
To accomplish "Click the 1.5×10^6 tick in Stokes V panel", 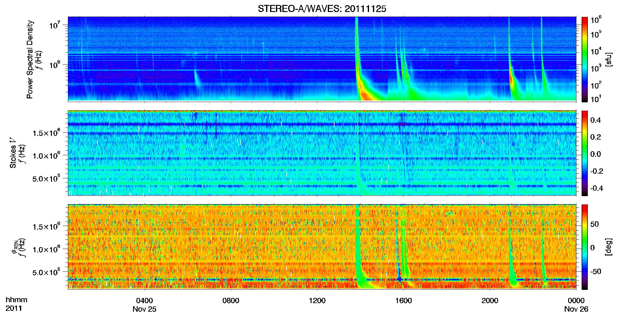I will (x=47, y=133).
